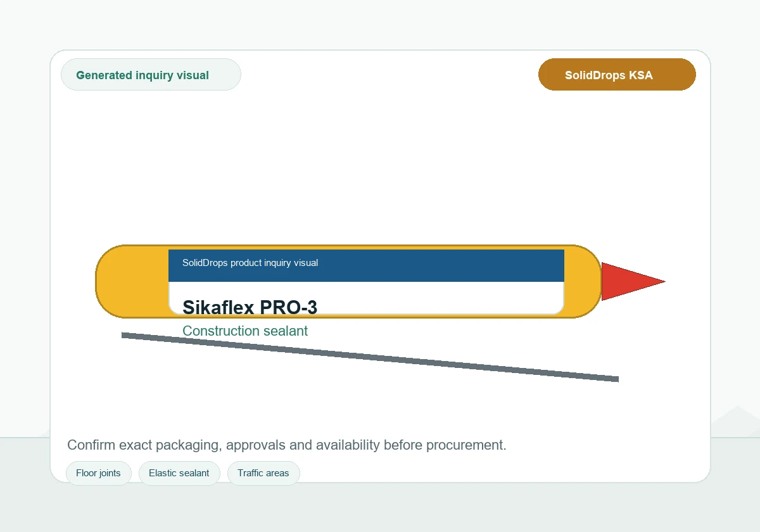
Task: Click the Construction sealant subtitle
Action: pyautogui.click(x=245, y=331)
